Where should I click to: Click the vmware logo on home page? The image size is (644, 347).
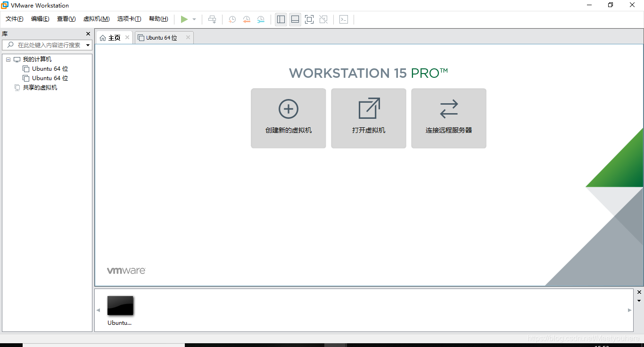click(x=126, y=271)
